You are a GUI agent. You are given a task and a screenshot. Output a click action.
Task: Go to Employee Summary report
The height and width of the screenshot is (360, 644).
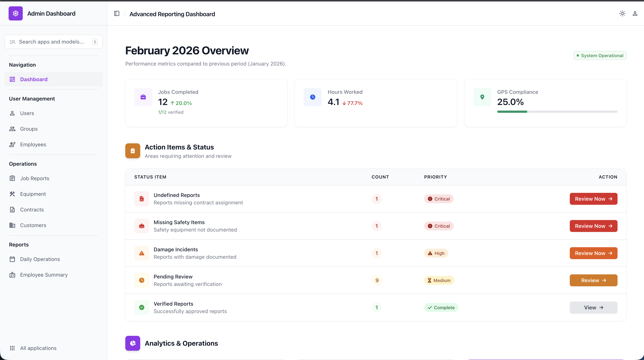click(x=44, y=275)
